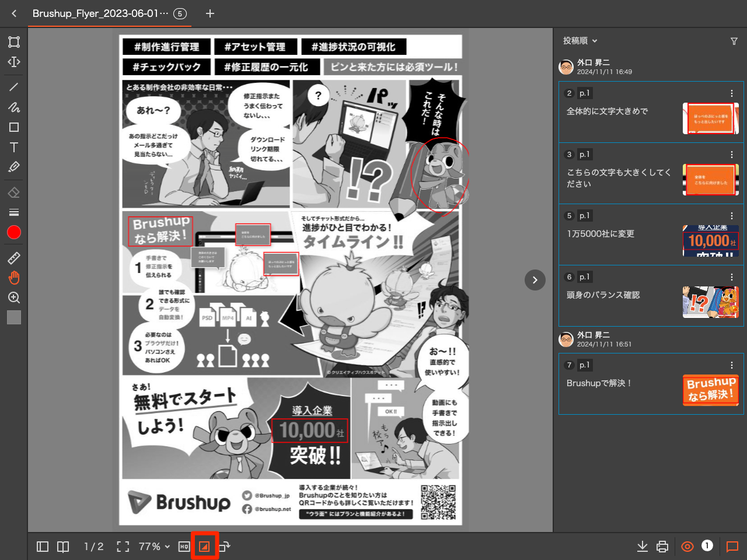Open the 77% zoom dropdown

[154, 547]
